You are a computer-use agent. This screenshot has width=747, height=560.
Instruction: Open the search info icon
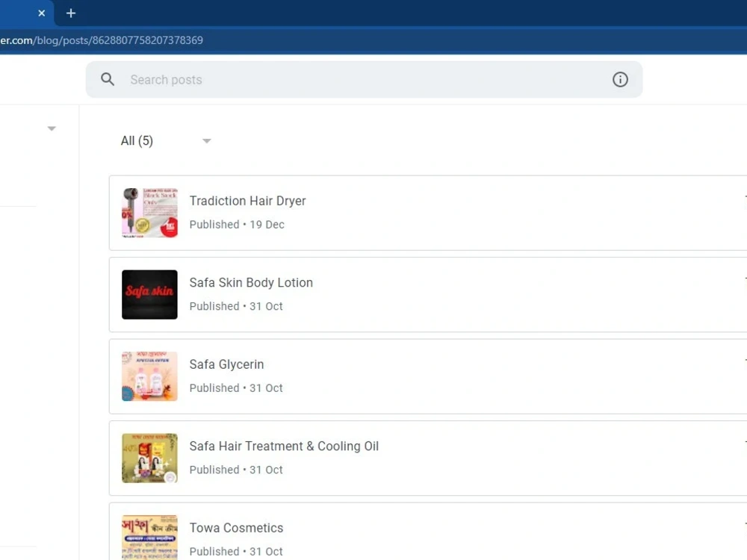620,79
